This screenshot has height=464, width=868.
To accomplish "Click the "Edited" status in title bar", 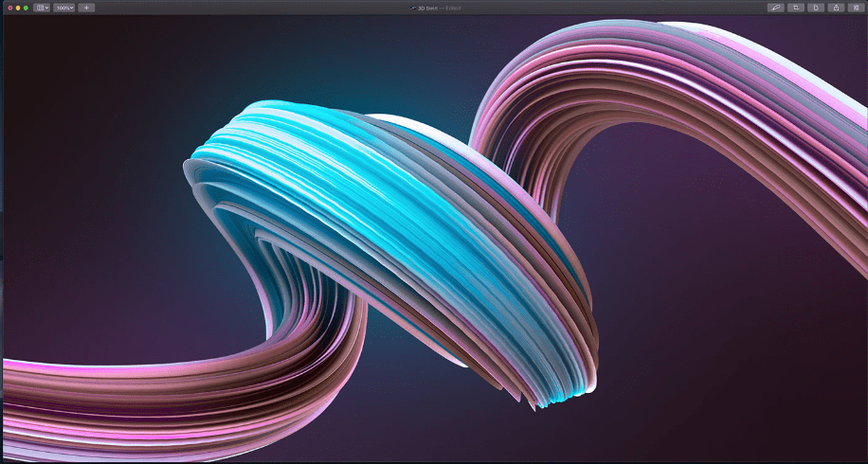I will (x=454, y=8).
